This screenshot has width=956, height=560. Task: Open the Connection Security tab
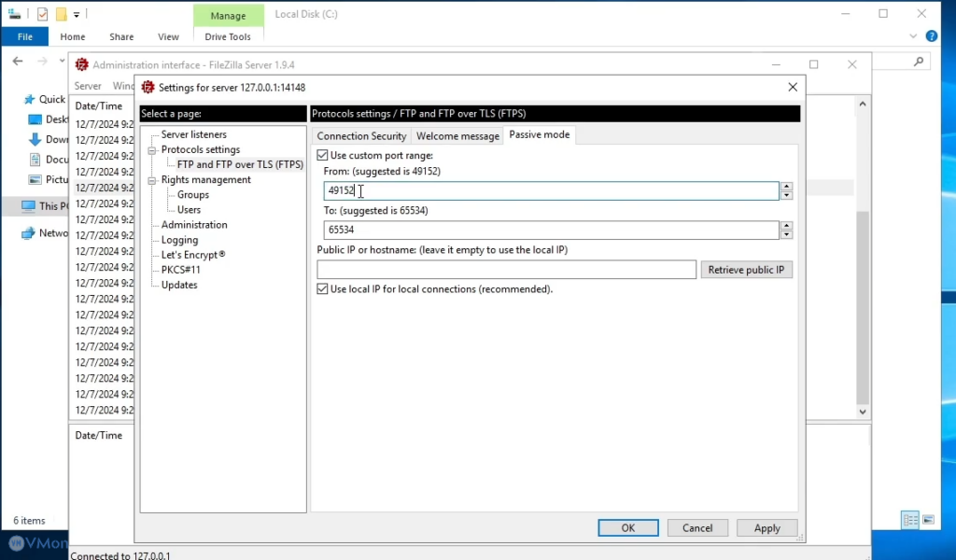[361, 136]
